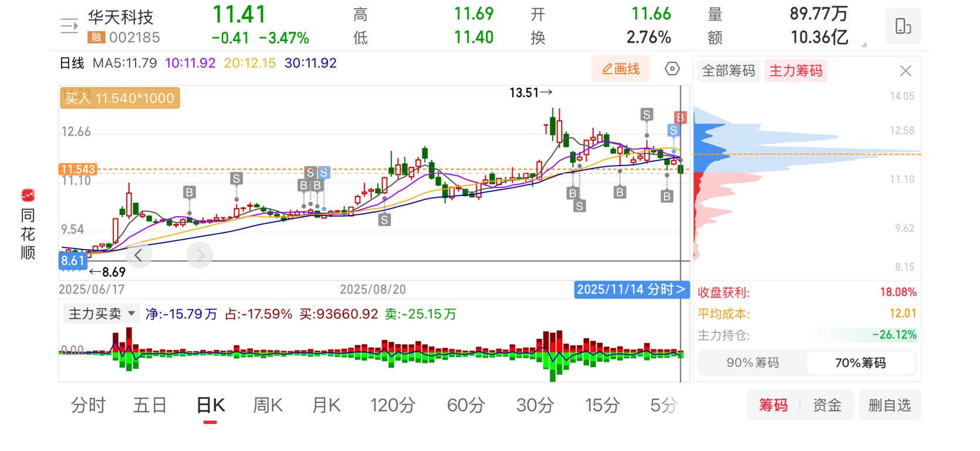
Task: Click 删自选 to remove from watchlist
Action: (x=890, y=405)
